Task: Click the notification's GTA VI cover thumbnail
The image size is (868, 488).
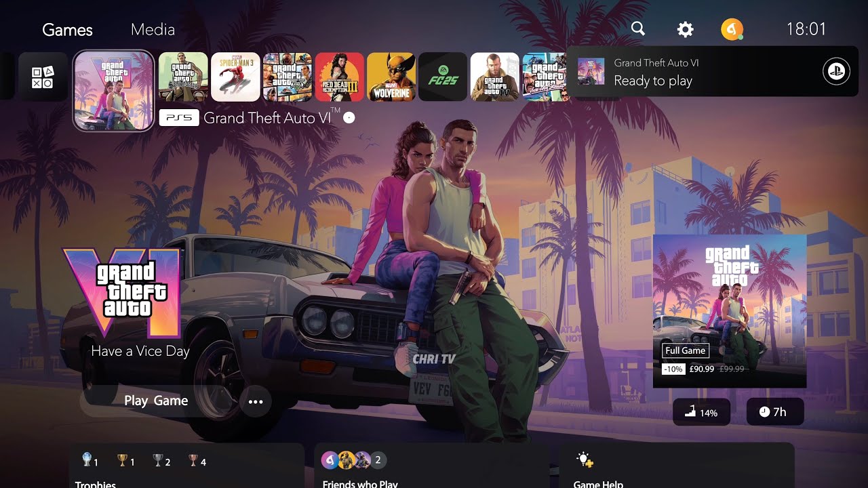Action: coord(591,71)
